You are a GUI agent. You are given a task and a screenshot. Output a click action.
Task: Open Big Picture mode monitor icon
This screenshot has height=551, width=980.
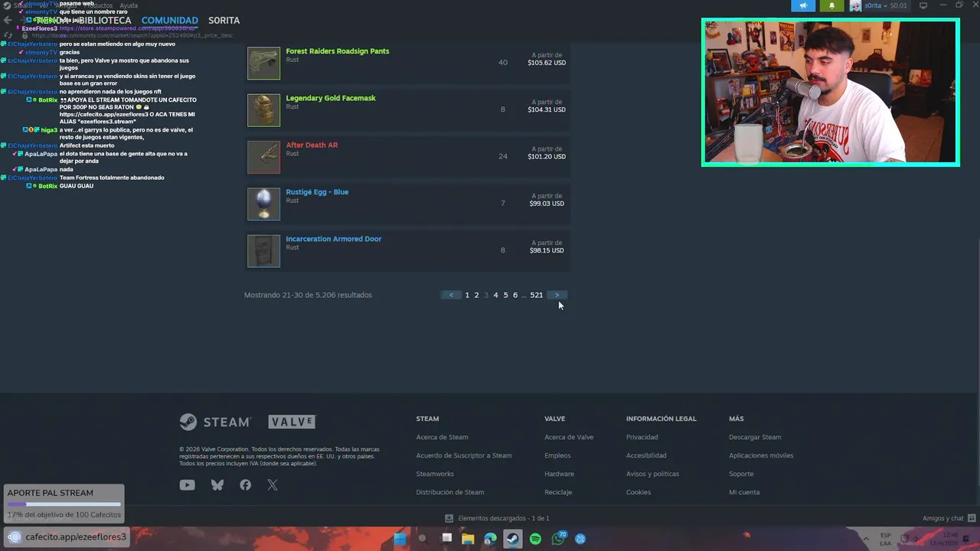923,5
